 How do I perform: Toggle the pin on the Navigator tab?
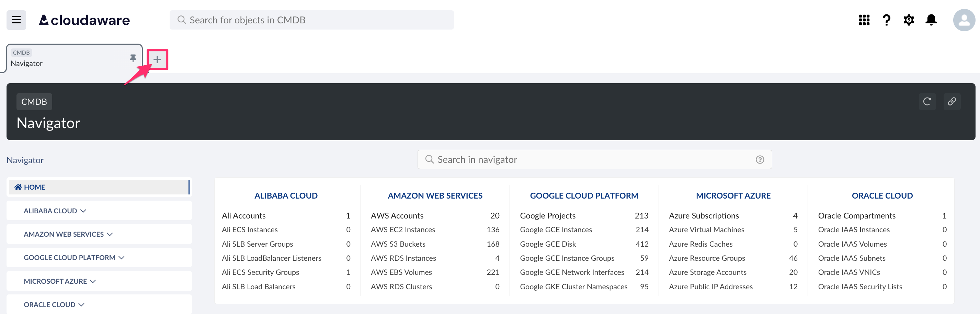[133, 58]
